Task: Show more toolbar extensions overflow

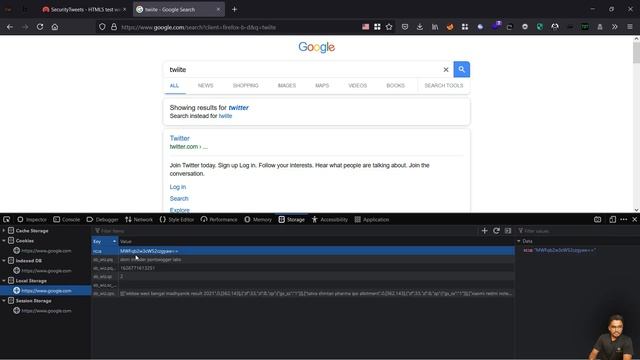Action: (615, 27)
